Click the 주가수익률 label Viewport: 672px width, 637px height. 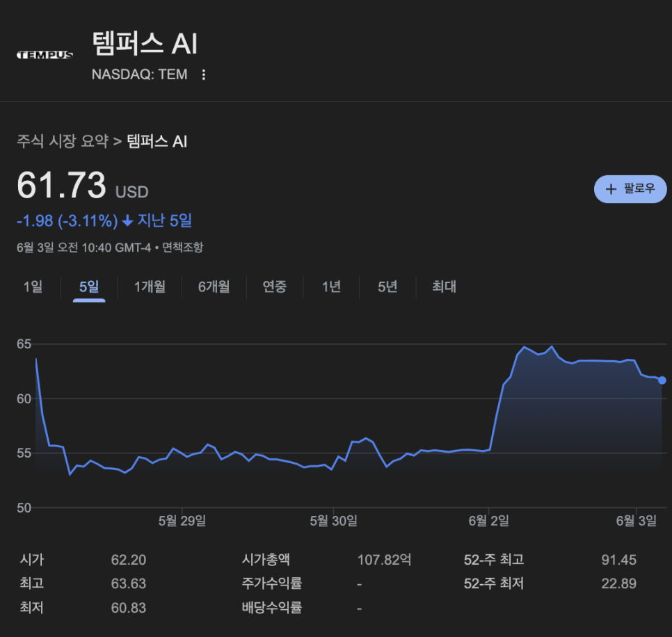click(272, 583)
